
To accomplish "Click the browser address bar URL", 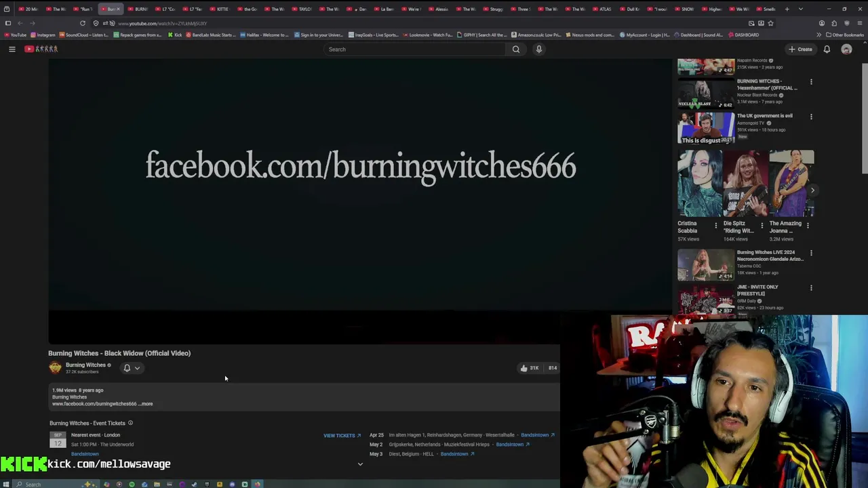I will pyautogui.click(x=163, y=23).
